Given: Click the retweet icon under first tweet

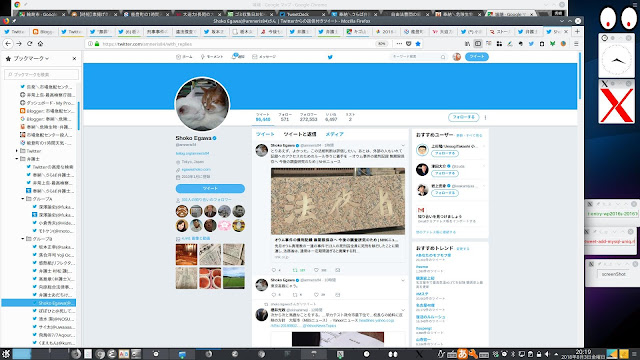Looking at the screenshot, I should 296,270.
